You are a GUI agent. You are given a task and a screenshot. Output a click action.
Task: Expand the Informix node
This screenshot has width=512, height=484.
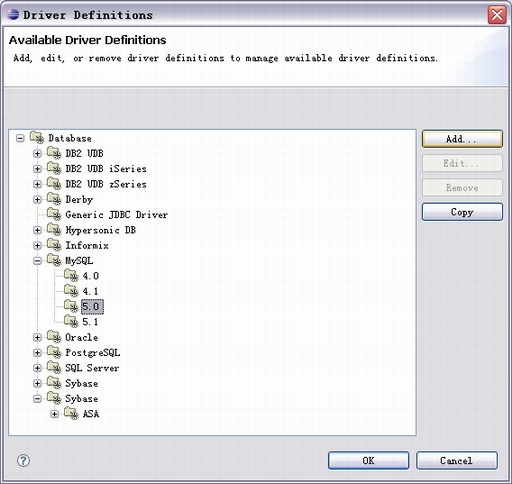(x=37, y=245)
